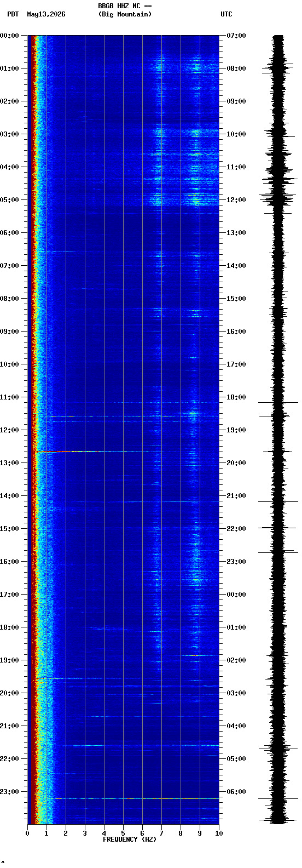
Task: Click the UTC time label "10:00"
Action: tap(236, 134)
